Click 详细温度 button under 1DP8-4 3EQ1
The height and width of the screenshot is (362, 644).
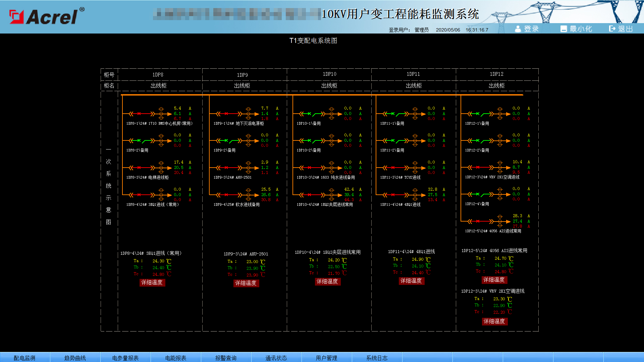pos(152,283)
